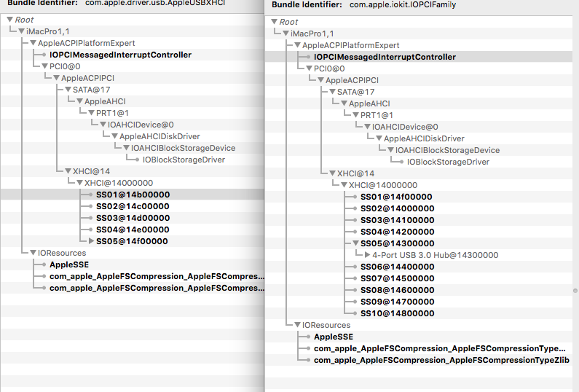The height and width of the screenshot is (392, 579).
Task: Select SS10@14800000 in right window
Action: coord(398,313)
